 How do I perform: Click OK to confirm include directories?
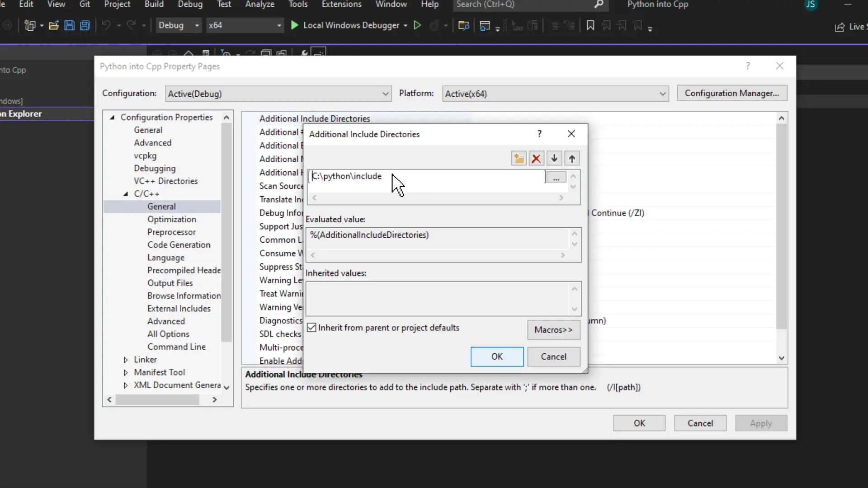click(x=497, y=357)
